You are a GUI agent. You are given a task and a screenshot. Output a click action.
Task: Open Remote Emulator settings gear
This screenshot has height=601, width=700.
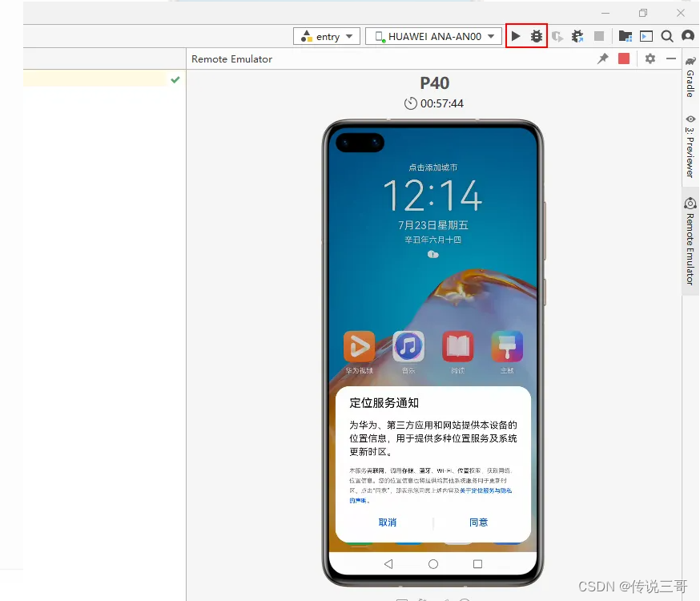click(650, 58)
